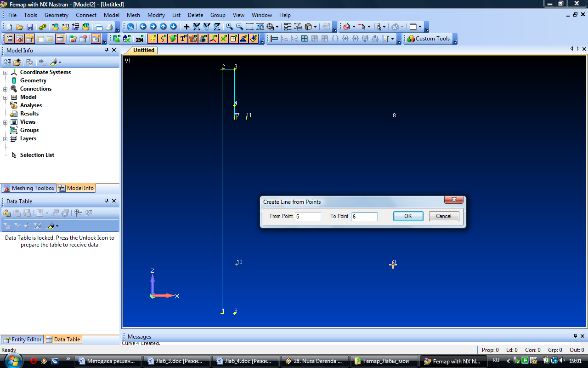This screenshot has height=368, width=588.
Task: Switch to the Meshing Toolbox tab
Action: 29,188
